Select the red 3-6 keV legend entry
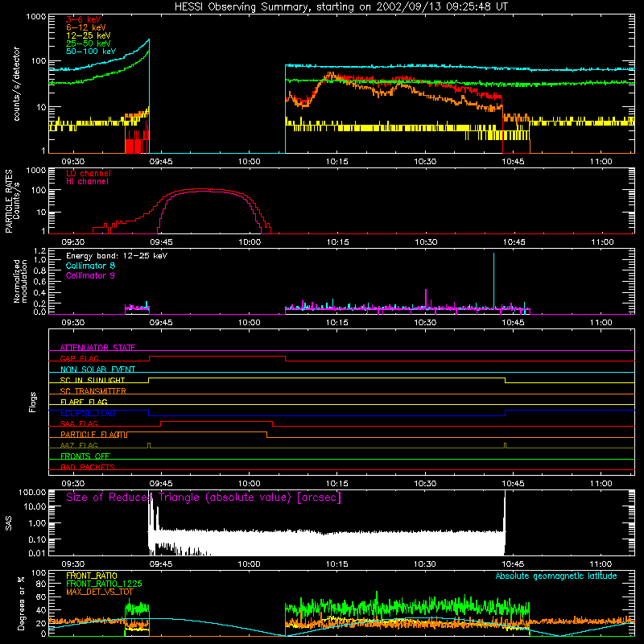 pos(84,19)
